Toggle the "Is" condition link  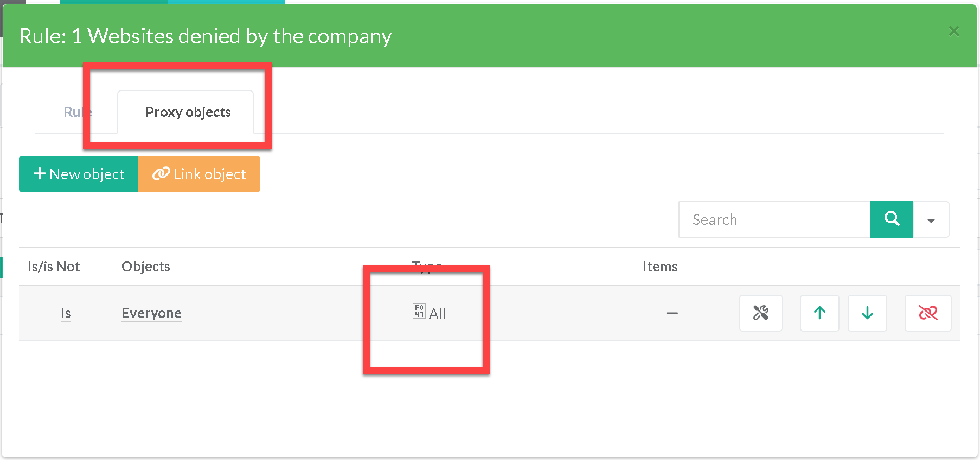click(66, 313)
